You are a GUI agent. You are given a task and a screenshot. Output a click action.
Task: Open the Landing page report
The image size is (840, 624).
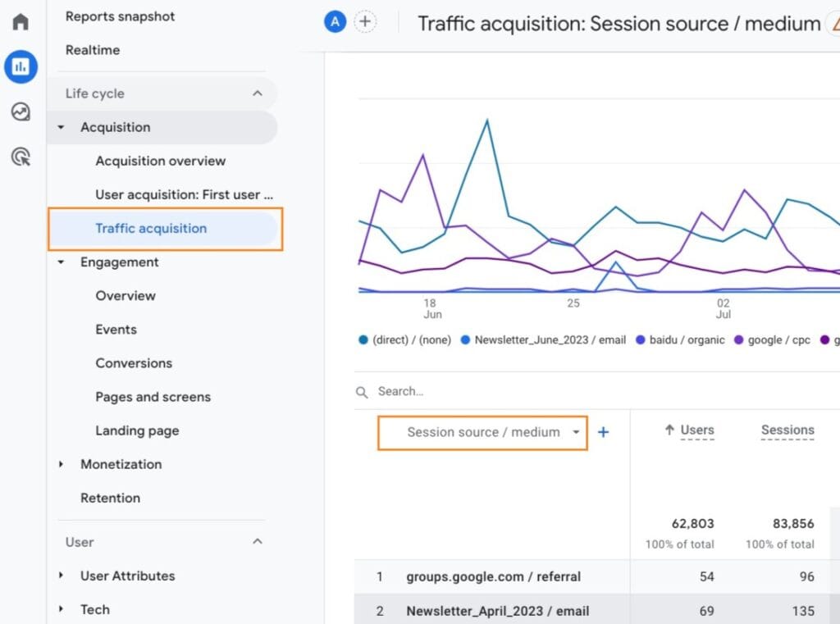point(137,431)
